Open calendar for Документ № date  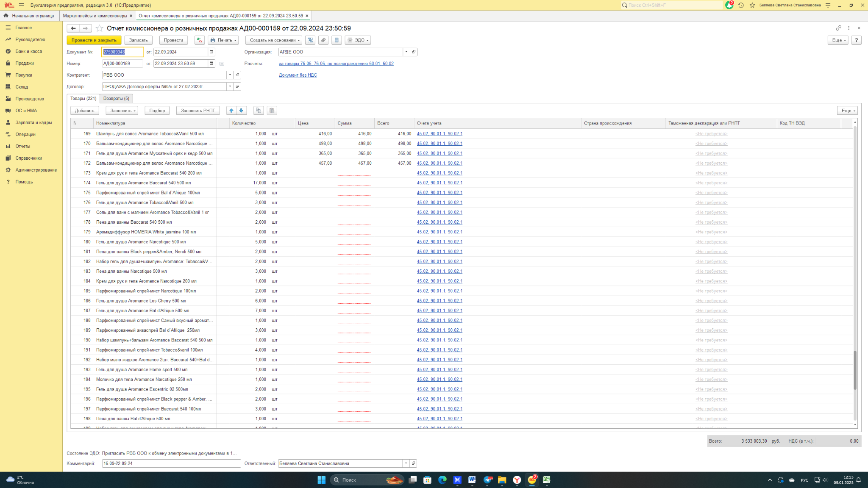click(x=211, y=52)
